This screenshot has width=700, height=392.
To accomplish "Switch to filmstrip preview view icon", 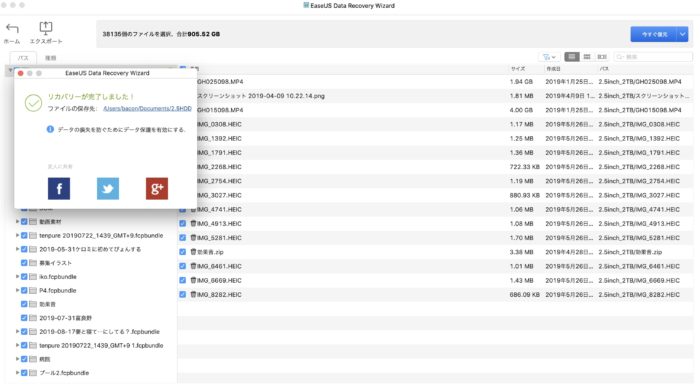I will click(602, 57).
